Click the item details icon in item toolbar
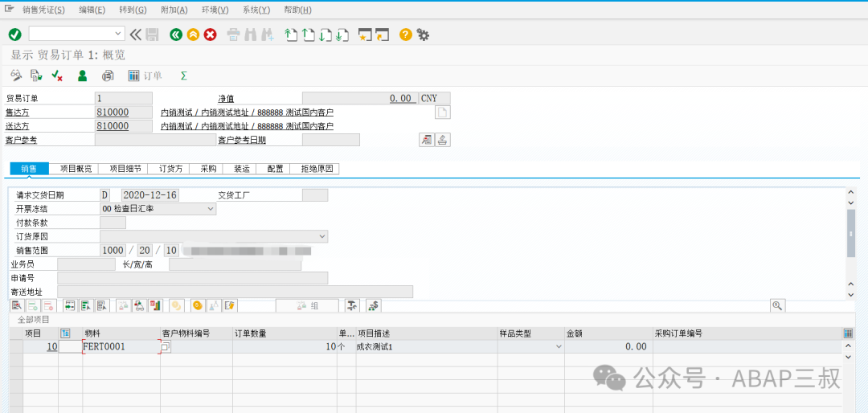 click(17, 305)
